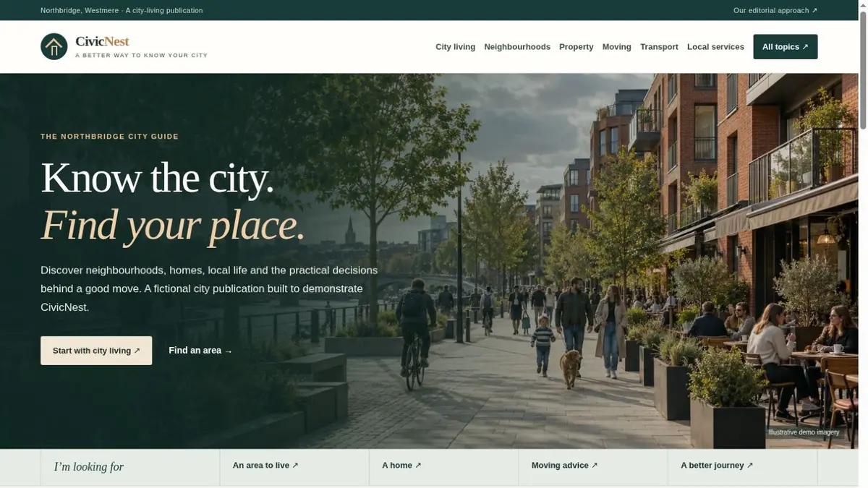Click the 'Illustrative demo imagery' caption
This screenshot has width=868, height=488.
coord(804,432)
